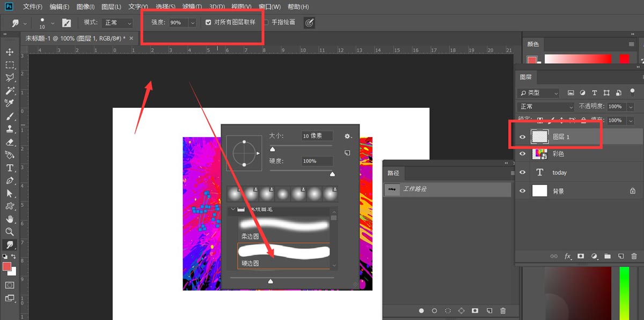Hide the today text layer
Viewport: 644px width, 320px height.
(x=522, y=173)
